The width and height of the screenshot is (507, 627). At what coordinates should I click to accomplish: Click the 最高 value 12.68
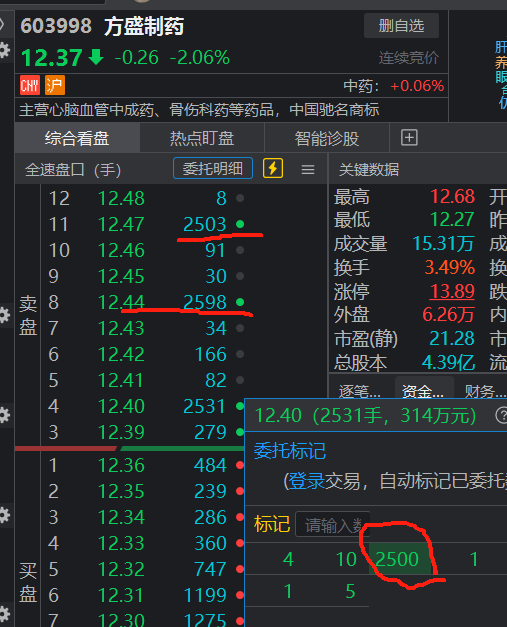(452, 196)
